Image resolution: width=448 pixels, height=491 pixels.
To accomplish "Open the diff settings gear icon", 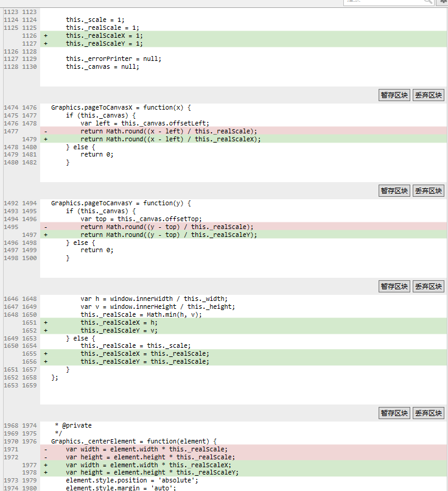I will (443, 2).
